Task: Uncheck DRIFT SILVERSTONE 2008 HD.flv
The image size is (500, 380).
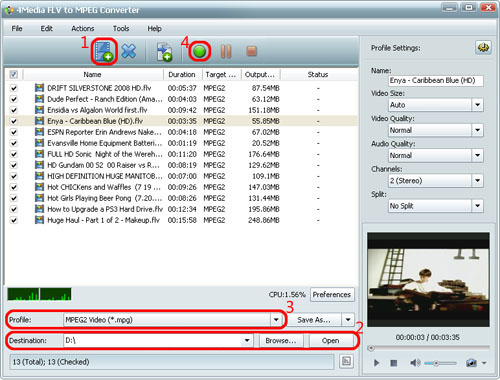Action: [14, 88]
